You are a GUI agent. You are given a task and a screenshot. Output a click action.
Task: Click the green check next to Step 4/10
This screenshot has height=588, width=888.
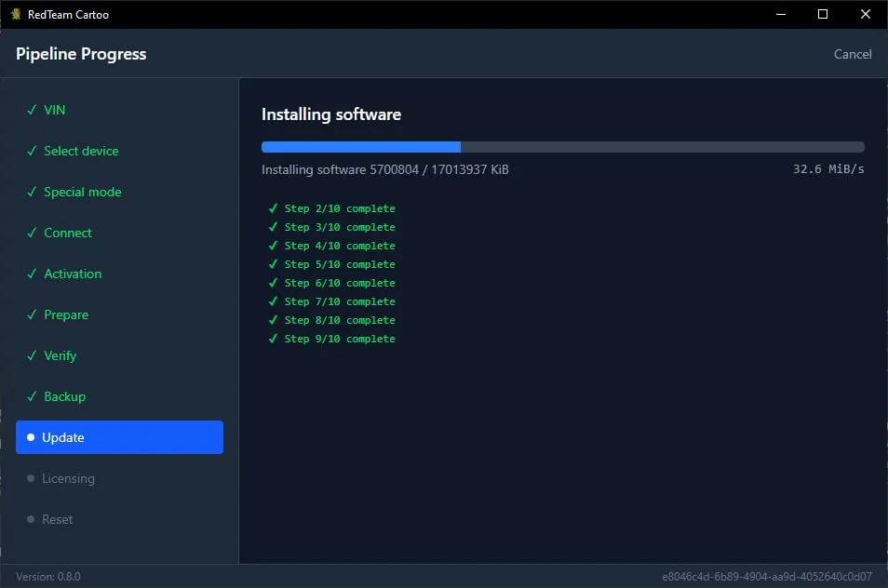(273, 246)
